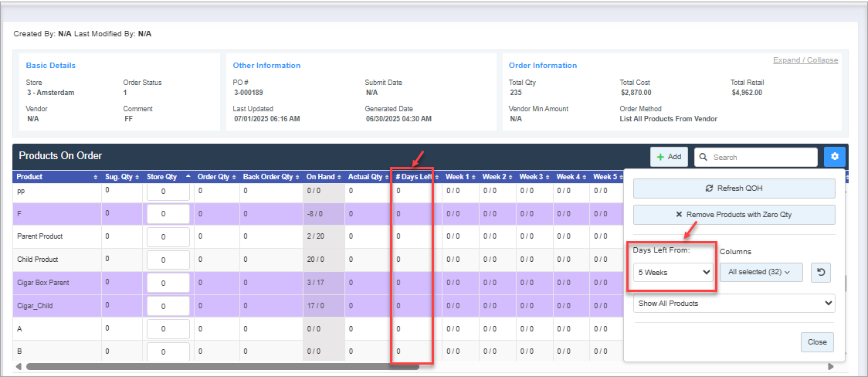Click the reset columns undo icon

pos(821,272)
